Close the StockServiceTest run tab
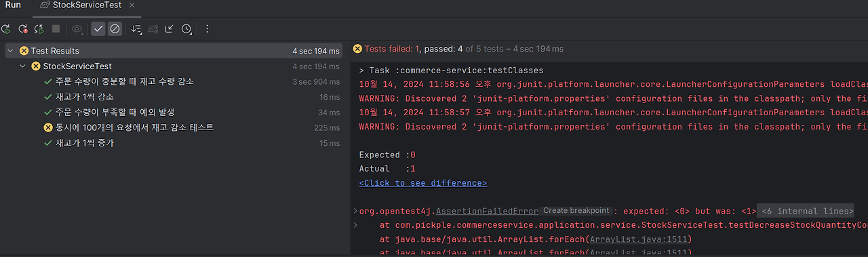This screenshot has height=257, width=868. (132, 5)
